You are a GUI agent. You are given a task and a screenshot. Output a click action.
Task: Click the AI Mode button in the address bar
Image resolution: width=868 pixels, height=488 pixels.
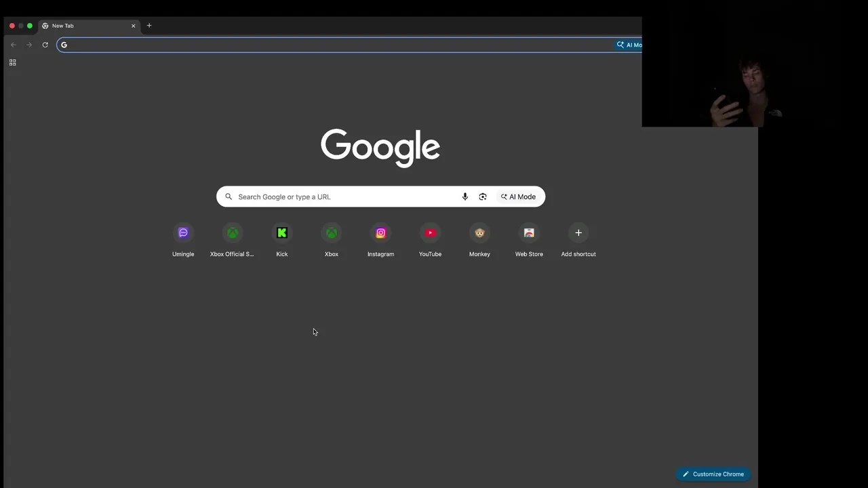pyautogui.click(x=629, y=45)
